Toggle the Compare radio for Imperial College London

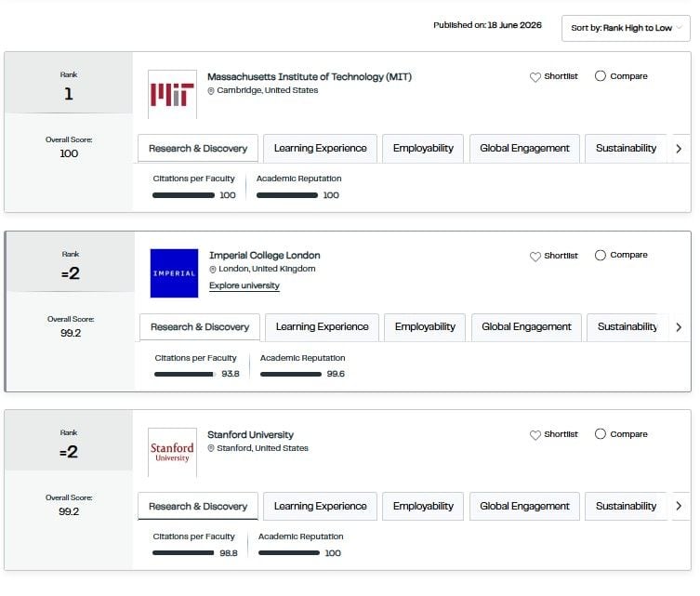click(600, 255)
